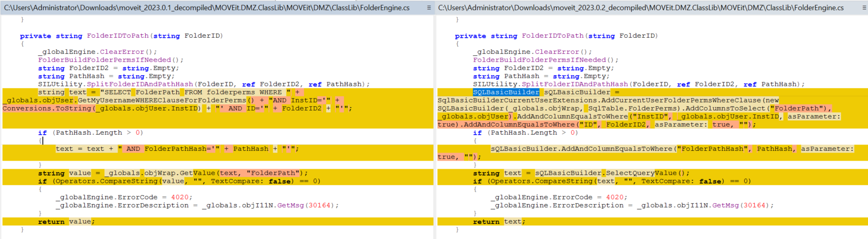The width and height of the screenshot is (868, 239).
Task: Click ClearError call in the right pane
Action: pos(557,52)
